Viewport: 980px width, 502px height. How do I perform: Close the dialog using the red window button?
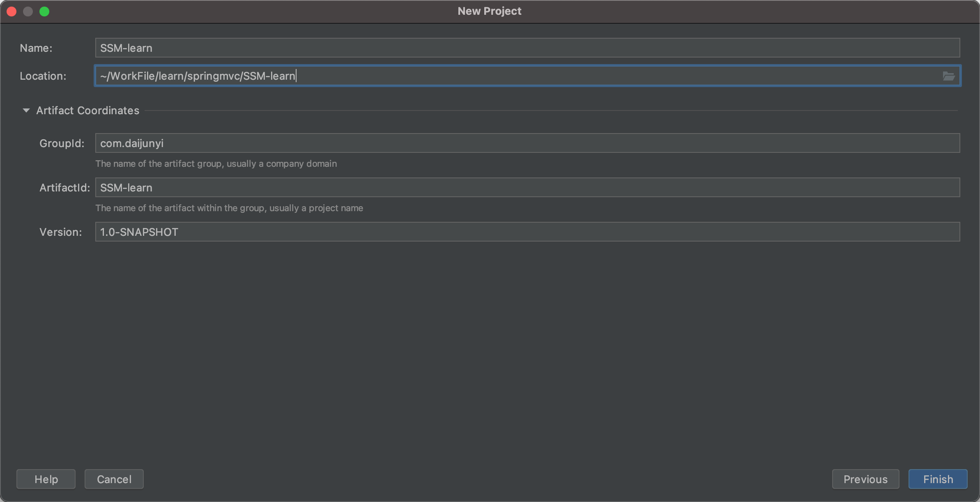(12, 12)
